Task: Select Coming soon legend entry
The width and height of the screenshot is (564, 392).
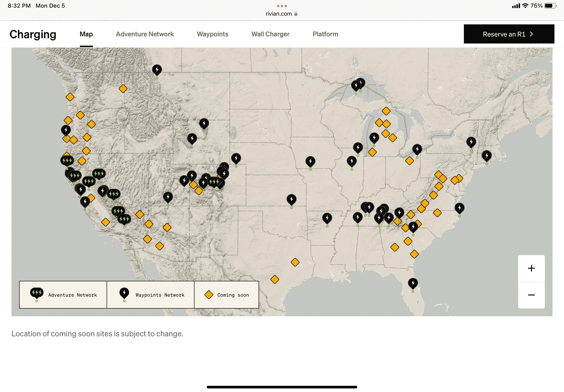Action: pos(226,294)
